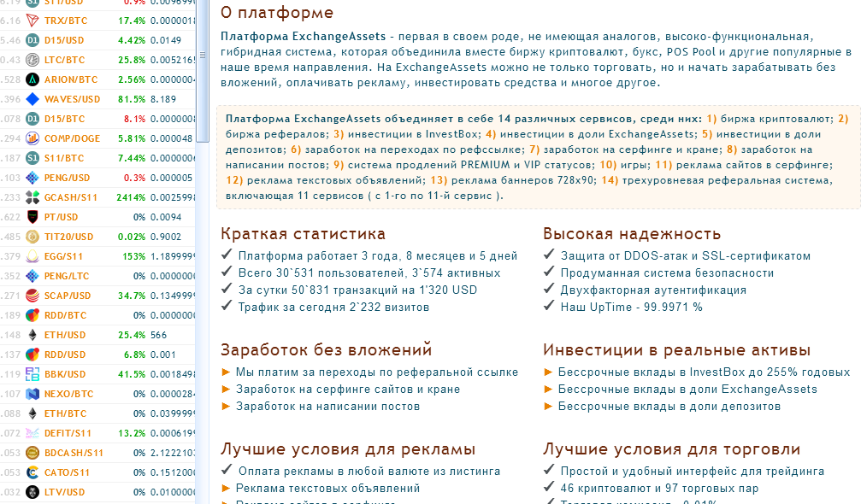Click the Waves diamond icon beside WAVES/USD
Image resolution: width=861 pixels, height=504 pixels.
tap(32, 99)
